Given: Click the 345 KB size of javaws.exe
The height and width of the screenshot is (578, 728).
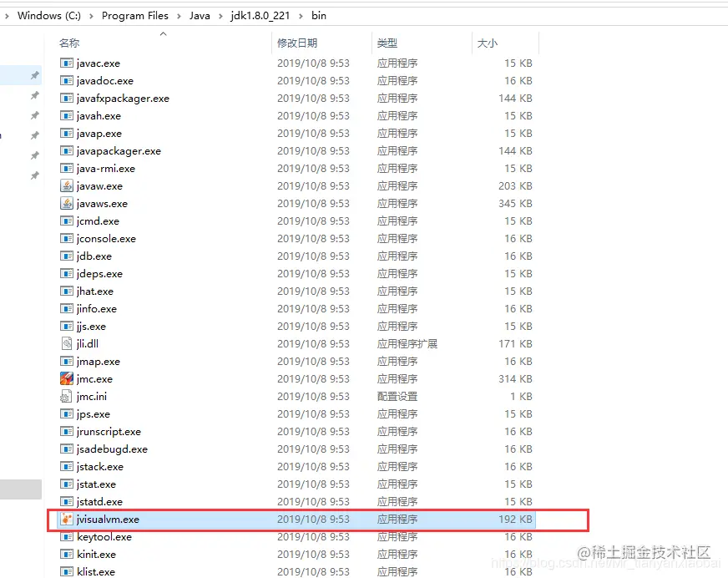Looking at the screenshot, I should (515, 204).
